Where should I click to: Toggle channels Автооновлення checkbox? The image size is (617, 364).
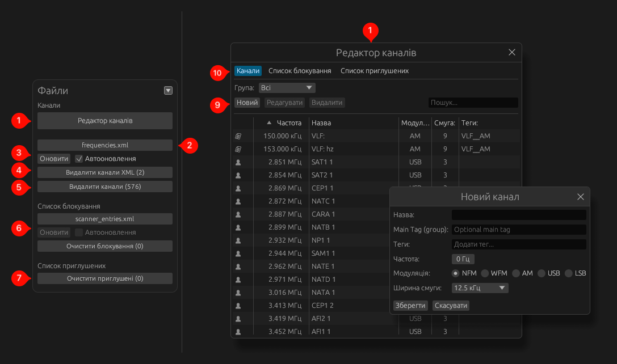pyautogui.click(x=79, y=158)
